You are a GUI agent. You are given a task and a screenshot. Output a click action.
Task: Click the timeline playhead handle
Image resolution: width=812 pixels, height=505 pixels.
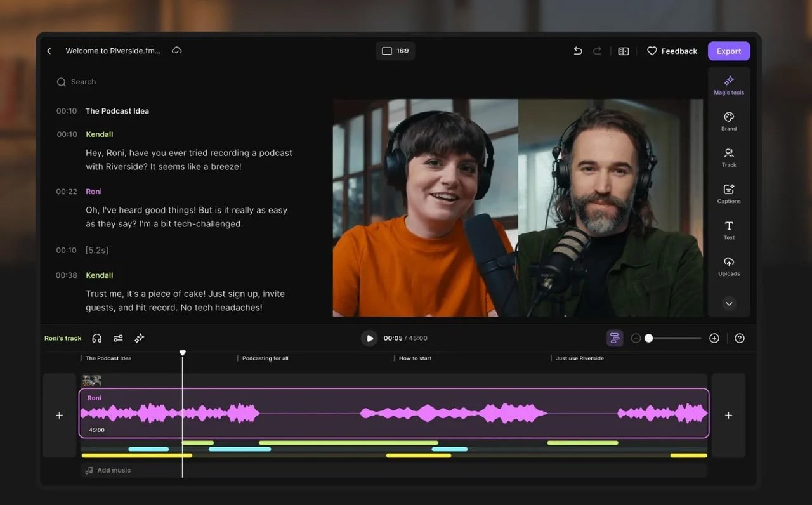click(183, 353)
